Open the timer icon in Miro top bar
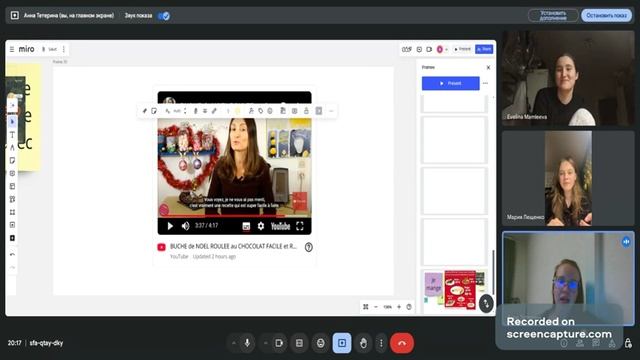 pyautogui.click(x=407, y=49)
